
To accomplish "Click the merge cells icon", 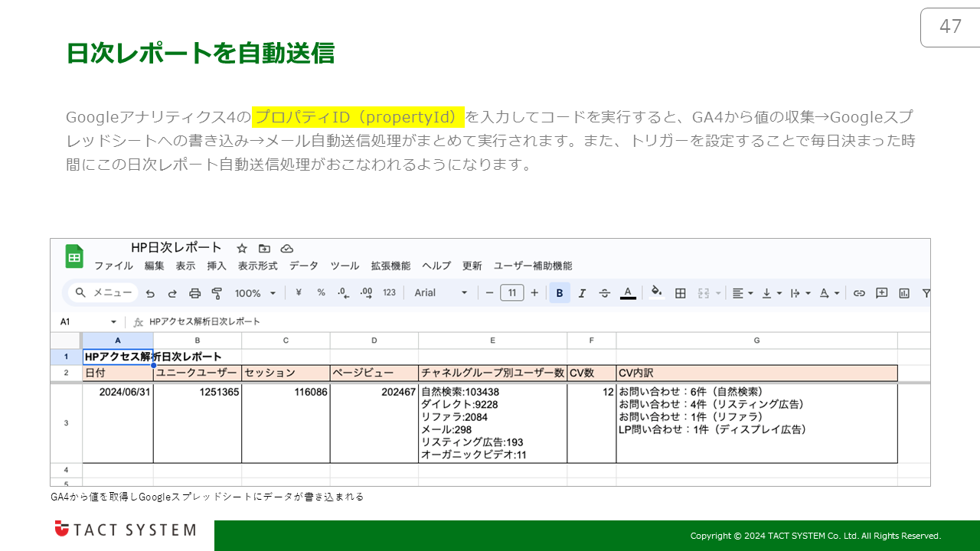I will pyautogui.click(x=704, y=292).
